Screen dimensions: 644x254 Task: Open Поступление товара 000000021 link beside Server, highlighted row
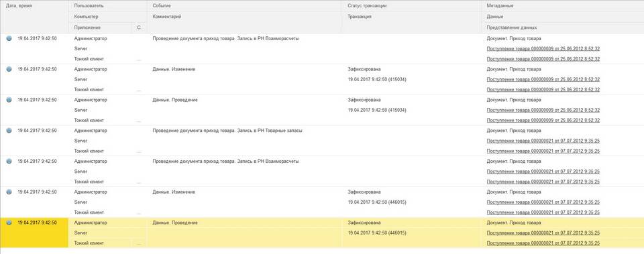click(x=543, y=233)
